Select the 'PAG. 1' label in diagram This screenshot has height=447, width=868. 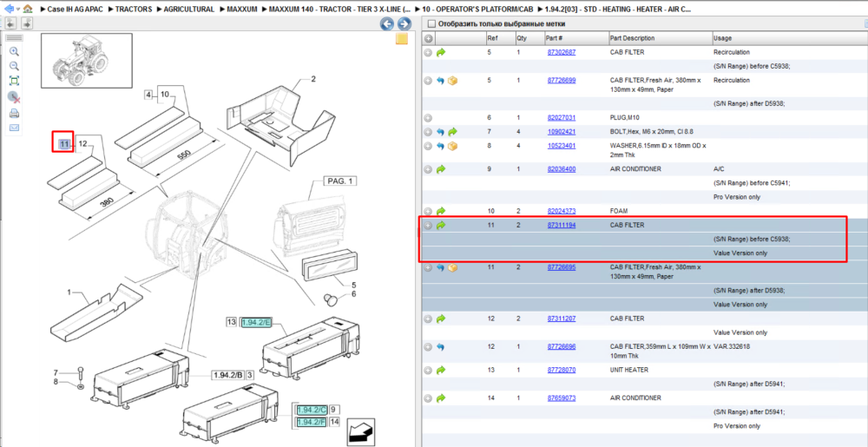pos(341,182)
